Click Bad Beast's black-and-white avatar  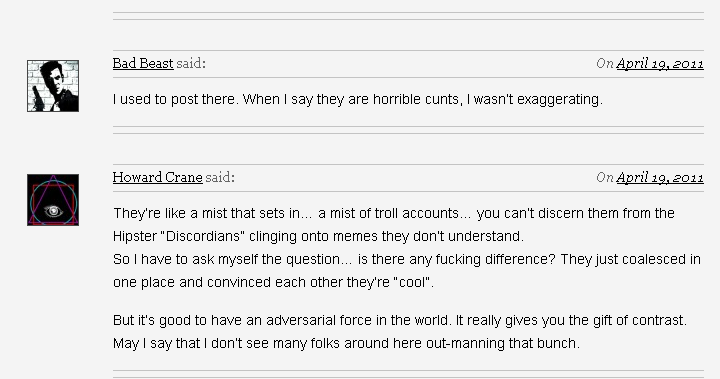click(x=53, y=86)
